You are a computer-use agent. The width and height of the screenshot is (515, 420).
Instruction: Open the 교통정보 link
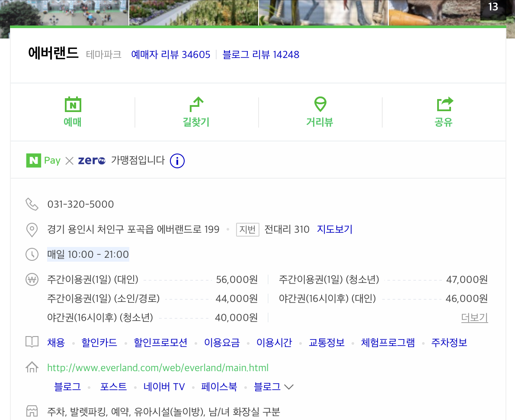point(326,343)
